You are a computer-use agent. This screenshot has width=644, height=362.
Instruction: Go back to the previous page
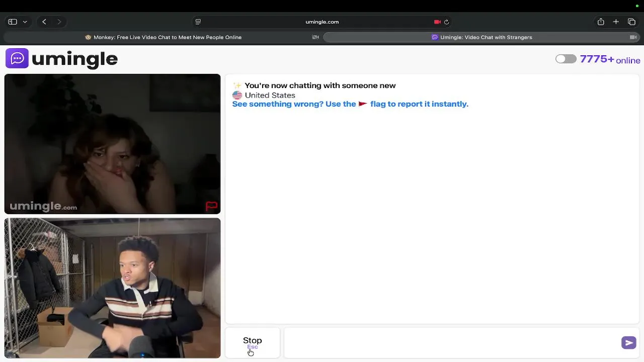[44, 22]
